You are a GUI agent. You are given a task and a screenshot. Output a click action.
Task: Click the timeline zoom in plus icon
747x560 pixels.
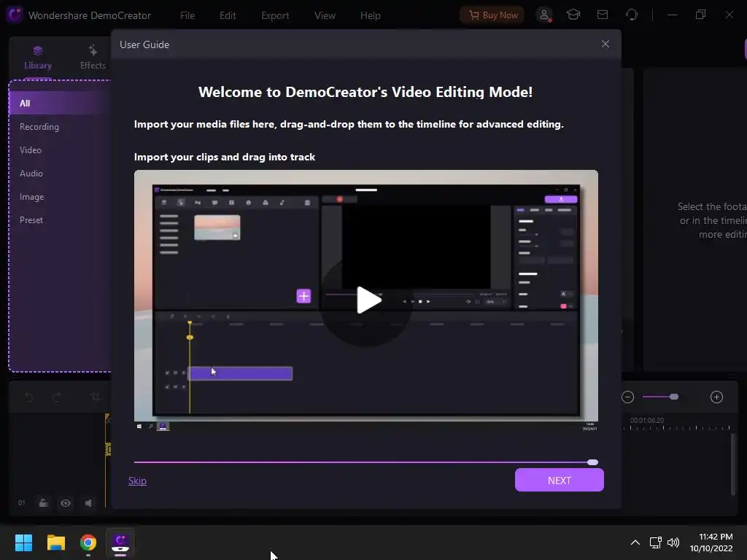tap(716, 397)
